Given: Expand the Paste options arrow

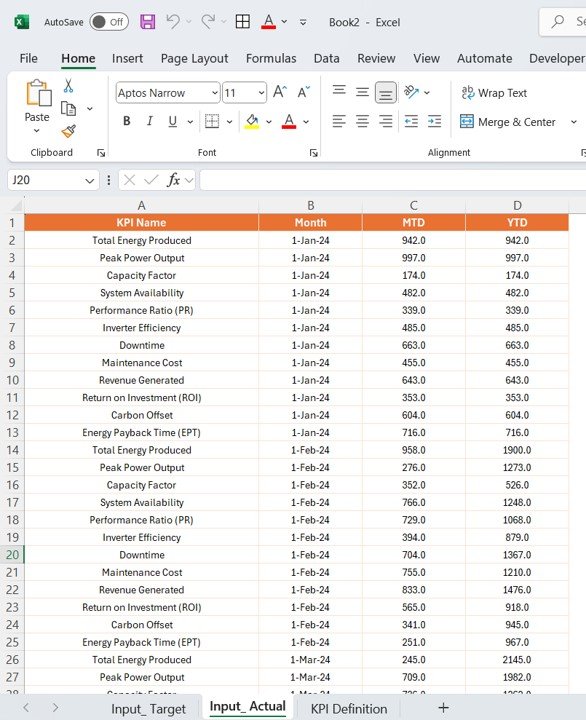Looking at the screenshot, I should [x=37, y=131].
